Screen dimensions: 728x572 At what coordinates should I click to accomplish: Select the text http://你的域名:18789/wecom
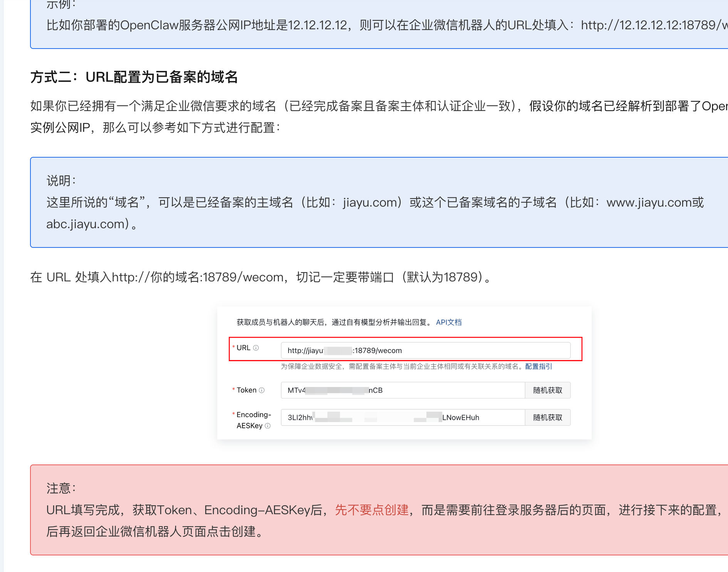[x=196, y=277]
